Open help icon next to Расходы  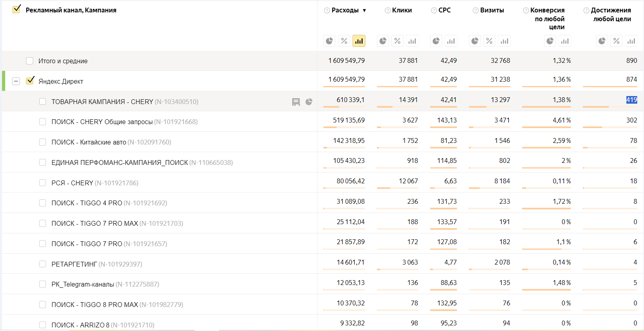point(327,10)
